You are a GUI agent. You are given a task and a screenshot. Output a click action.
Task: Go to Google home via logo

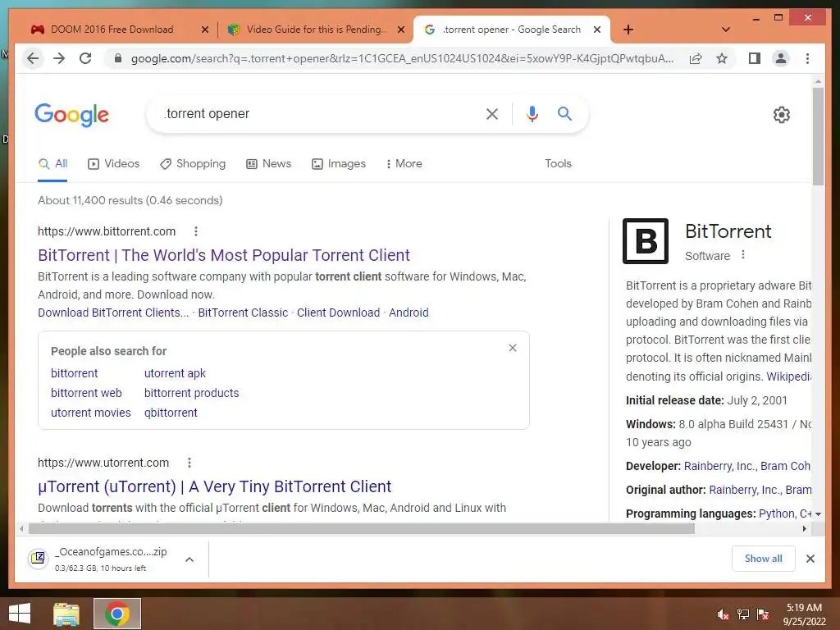[x=72, y=115]
